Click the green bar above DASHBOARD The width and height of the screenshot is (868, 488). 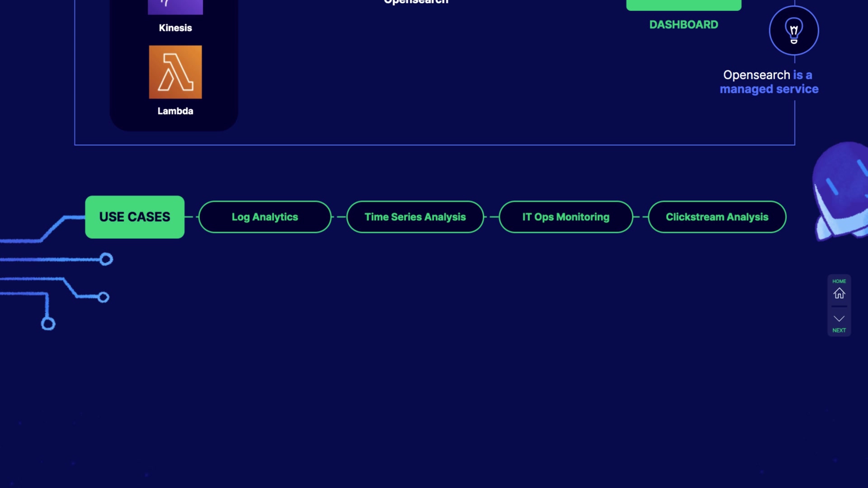pyautogui.click(x=684, y=5)
